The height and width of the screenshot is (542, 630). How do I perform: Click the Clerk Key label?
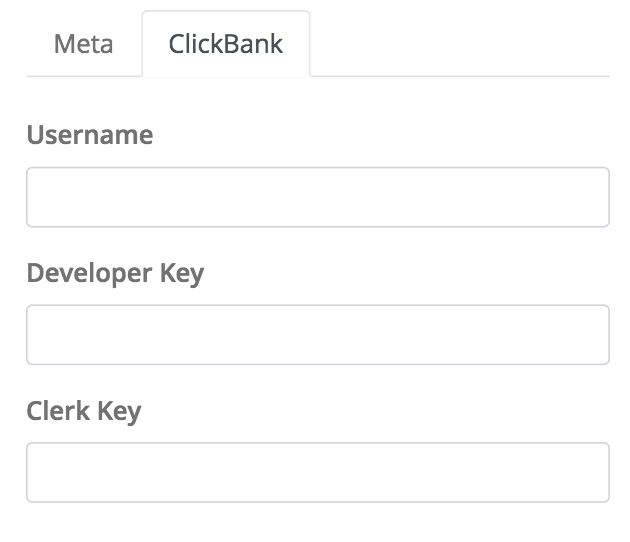click(x=84, y=411)
